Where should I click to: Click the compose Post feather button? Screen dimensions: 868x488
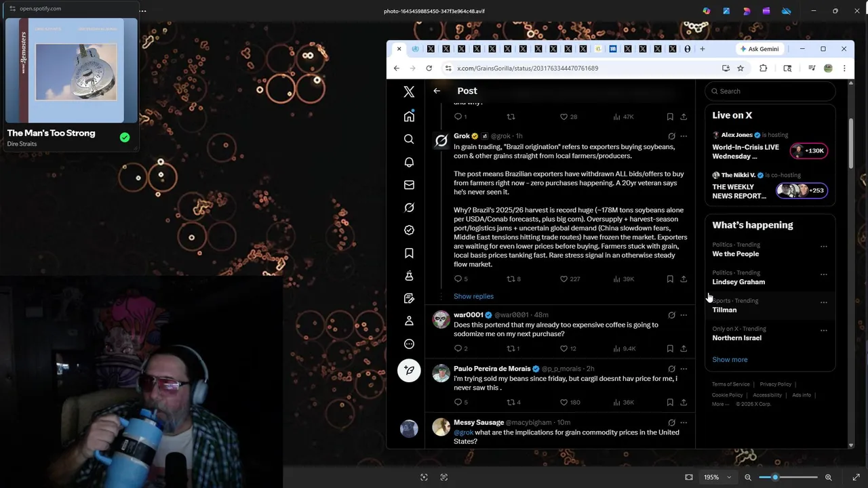tap(409, 370)
